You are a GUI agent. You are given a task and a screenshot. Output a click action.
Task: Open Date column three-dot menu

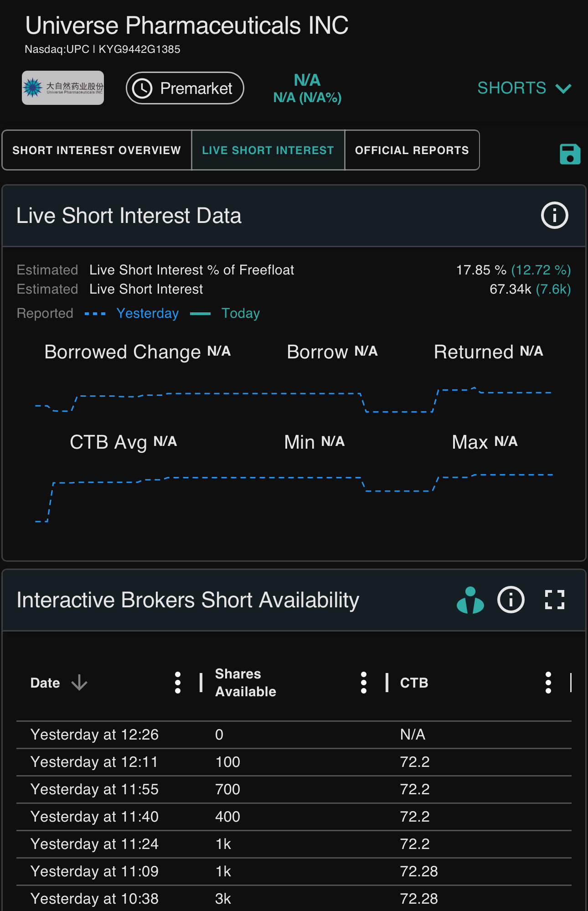(178, 683)
